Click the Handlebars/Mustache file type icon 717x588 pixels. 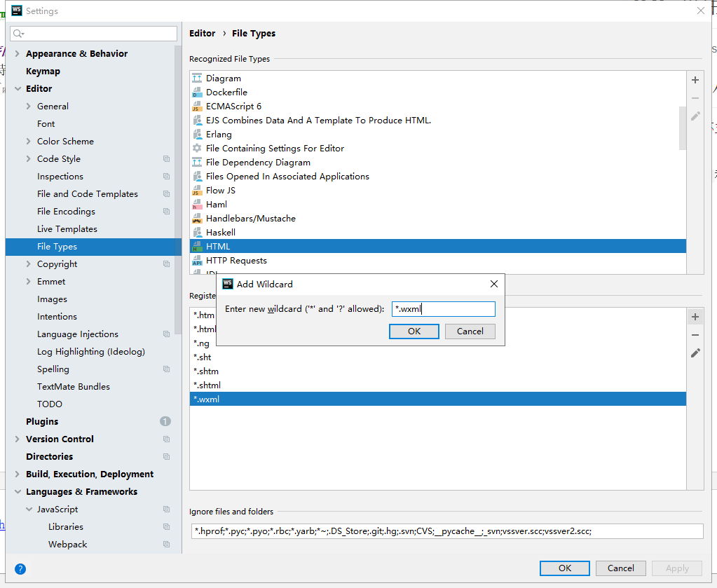click(197, 219)
